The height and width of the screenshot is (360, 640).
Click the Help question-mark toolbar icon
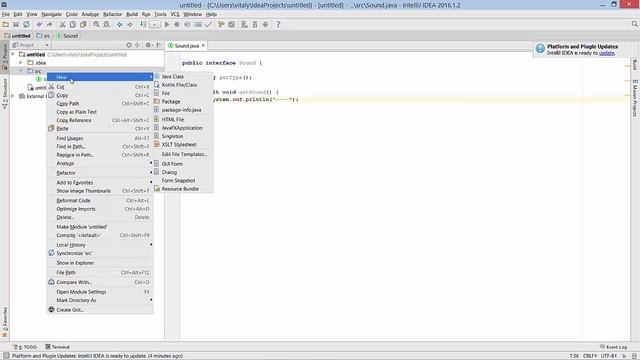278,24
